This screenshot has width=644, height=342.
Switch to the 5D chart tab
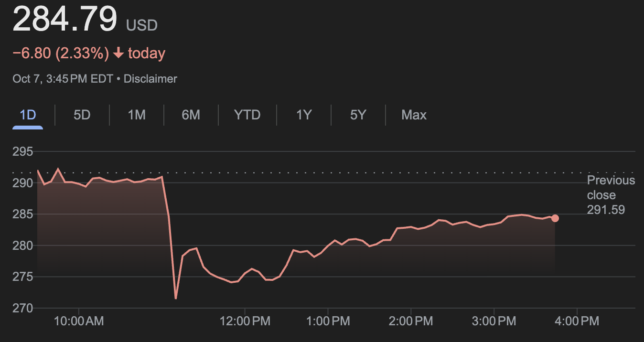tap(82, 115)
